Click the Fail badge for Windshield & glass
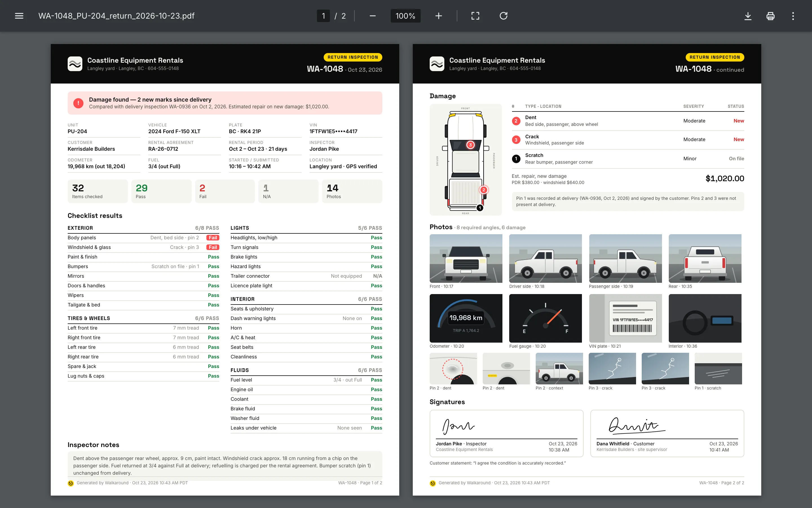 (x=213, y=247)
